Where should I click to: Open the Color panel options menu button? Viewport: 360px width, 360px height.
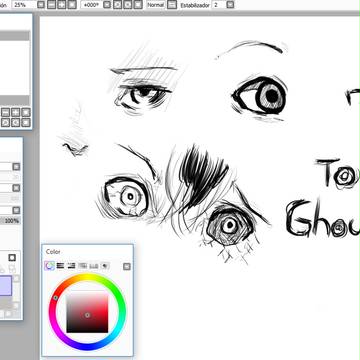127,266
